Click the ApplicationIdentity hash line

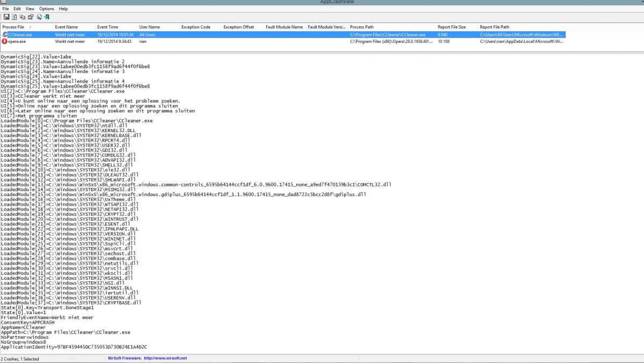point(74,347)
